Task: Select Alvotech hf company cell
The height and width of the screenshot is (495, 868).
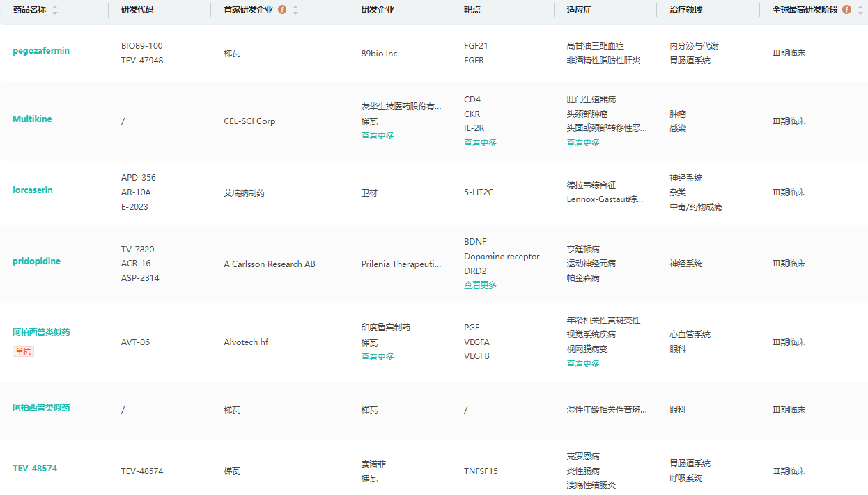Action: (246, 342)
